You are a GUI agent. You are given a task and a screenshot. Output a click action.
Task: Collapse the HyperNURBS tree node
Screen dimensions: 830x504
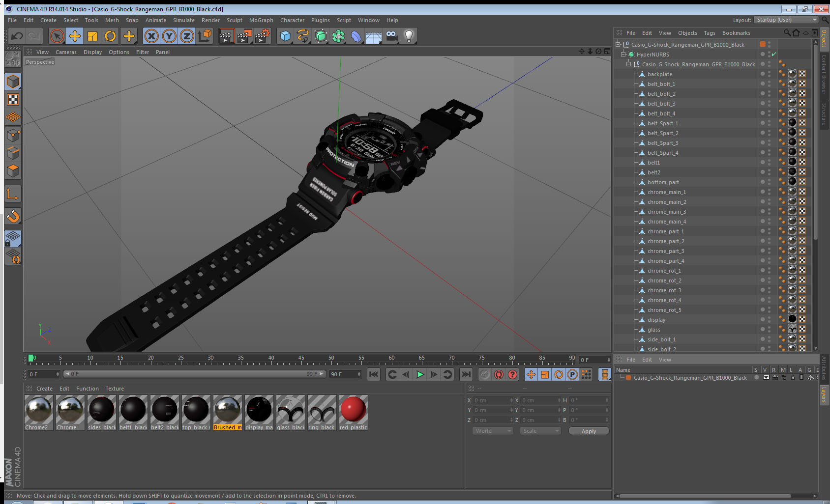(623, 54)
